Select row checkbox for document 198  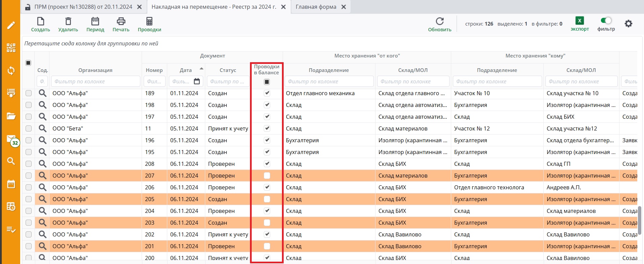tap(29, 105)
